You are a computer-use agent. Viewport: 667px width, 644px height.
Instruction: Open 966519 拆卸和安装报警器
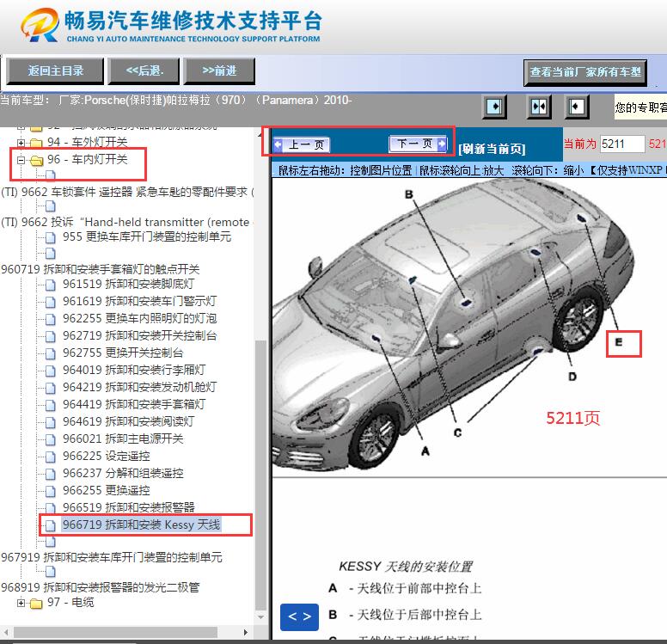pos(128,507)
